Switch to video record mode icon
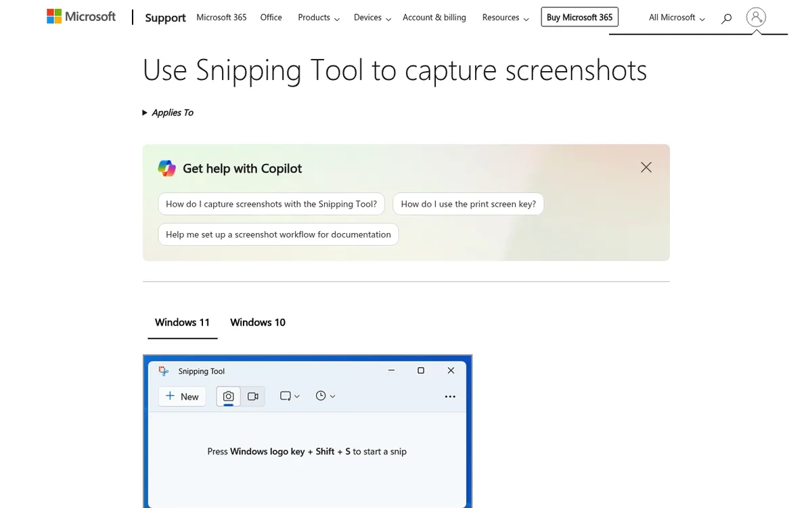This screenshot has width=812, height=508. click(253, 396)
